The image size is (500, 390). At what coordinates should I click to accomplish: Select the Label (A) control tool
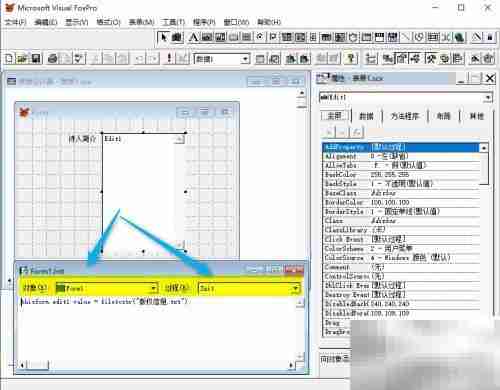coord(193,37)
